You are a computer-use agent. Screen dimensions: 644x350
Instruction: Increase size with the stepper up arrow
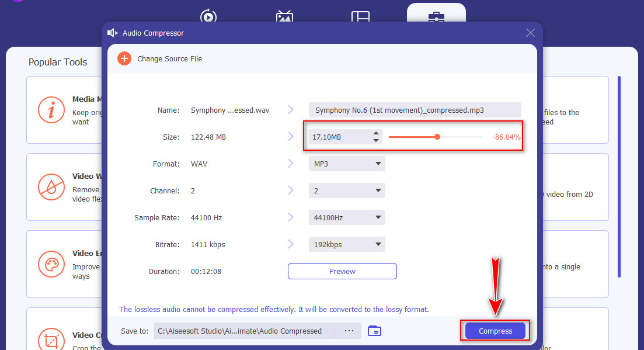377,133
